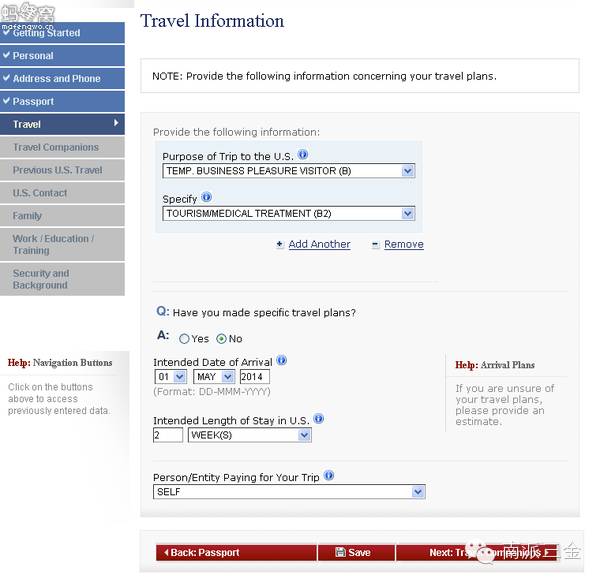Go to Address and Phone section

[62, 78]
